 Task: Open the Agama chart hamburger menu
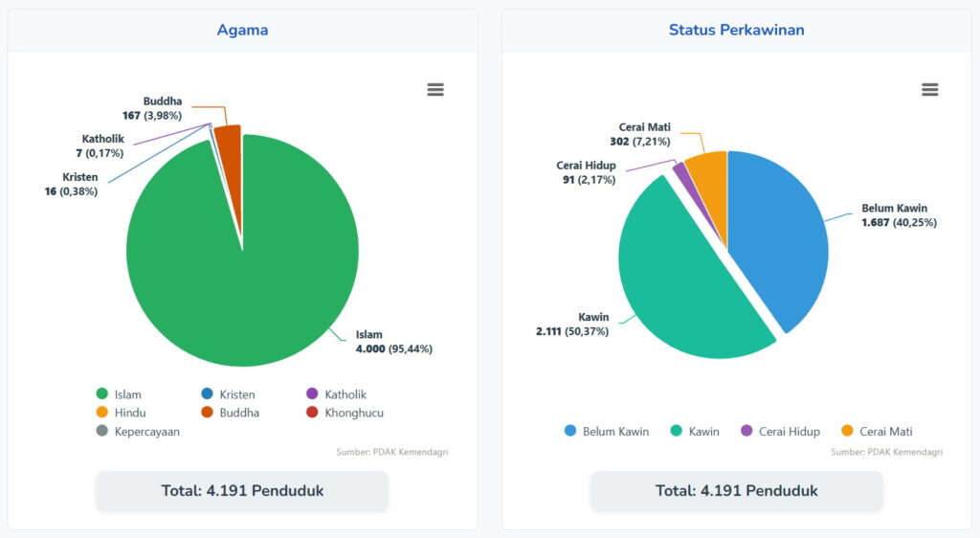tap(435, 90)
